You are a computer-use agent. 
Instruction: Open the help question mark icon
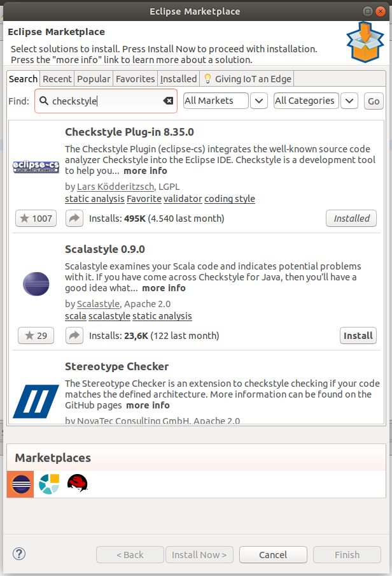19,554
